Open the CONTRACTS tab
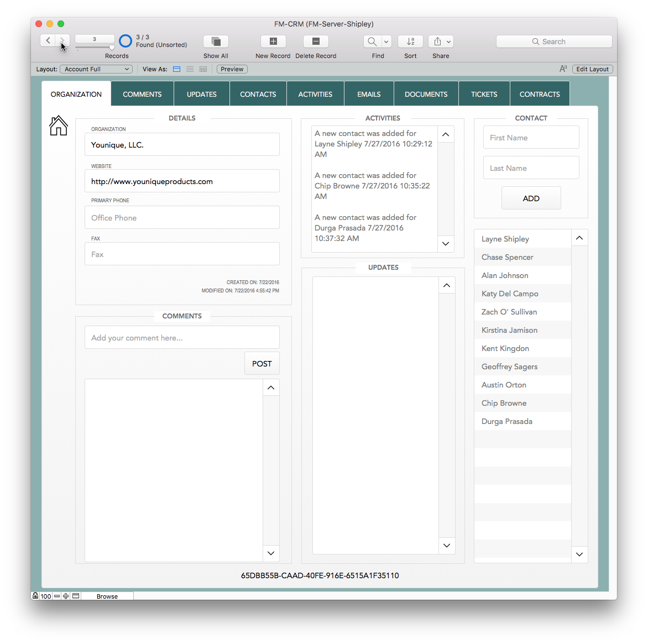 [540, 94]
